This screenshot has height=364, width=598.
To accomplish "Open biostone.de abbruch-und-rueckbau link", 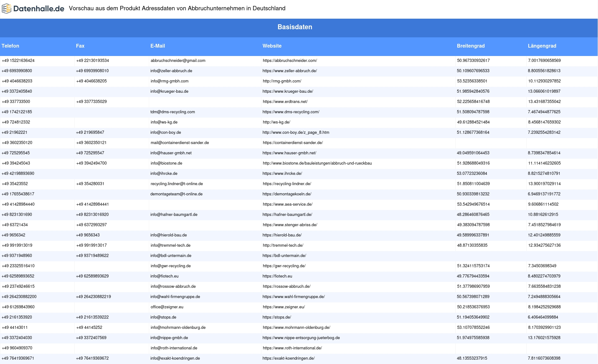I will click(317, 163).
